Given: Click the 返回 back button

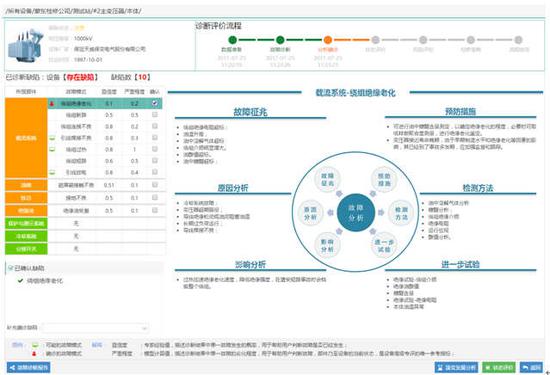Looking at the screenshot, I should point(531,367).
